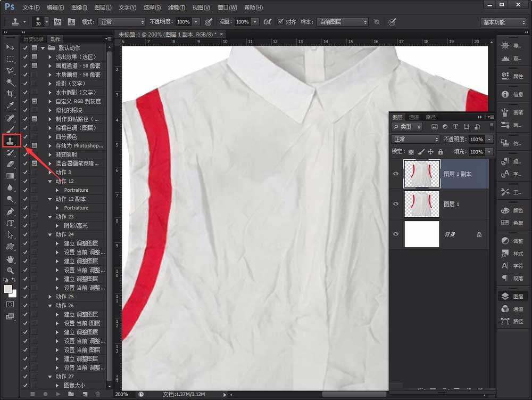Viewport: 532px width, 400px height.
Task: Select the highlighted Clone Stamp tool
Action: click(10, 140)
